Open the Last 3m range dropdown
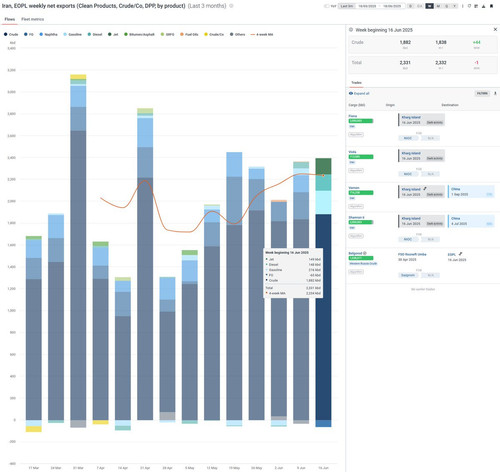 click(x=346, y=6)
